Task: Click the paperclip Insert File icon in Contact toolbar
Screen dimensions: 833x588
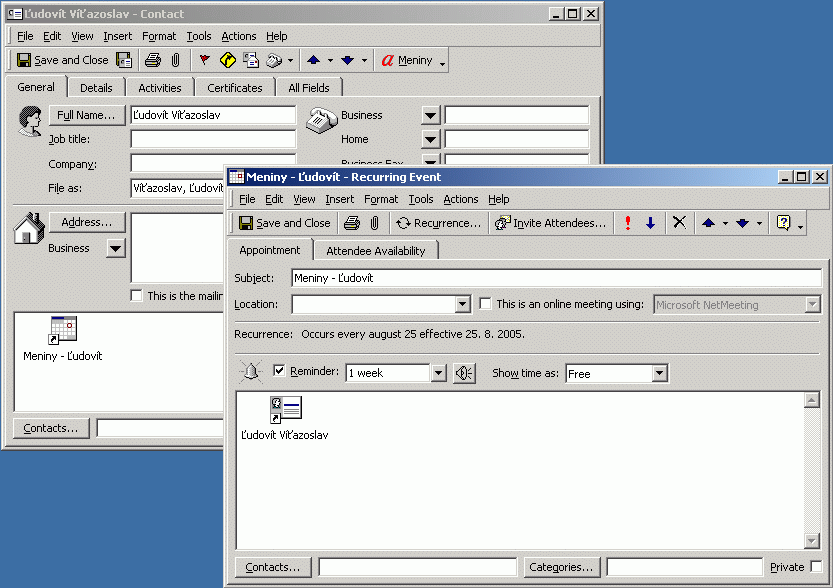Action: click(176, 60)
